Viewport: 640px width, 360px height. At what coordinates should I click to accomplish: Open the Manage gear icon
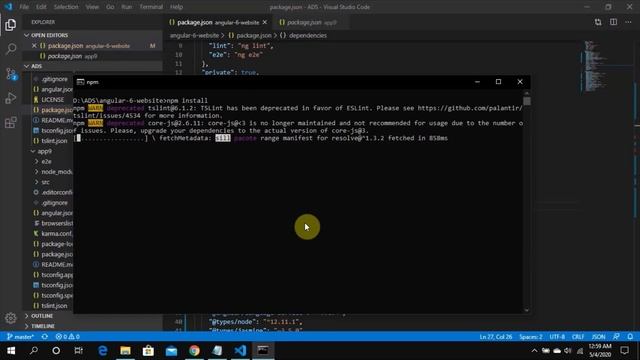point(11,318)
